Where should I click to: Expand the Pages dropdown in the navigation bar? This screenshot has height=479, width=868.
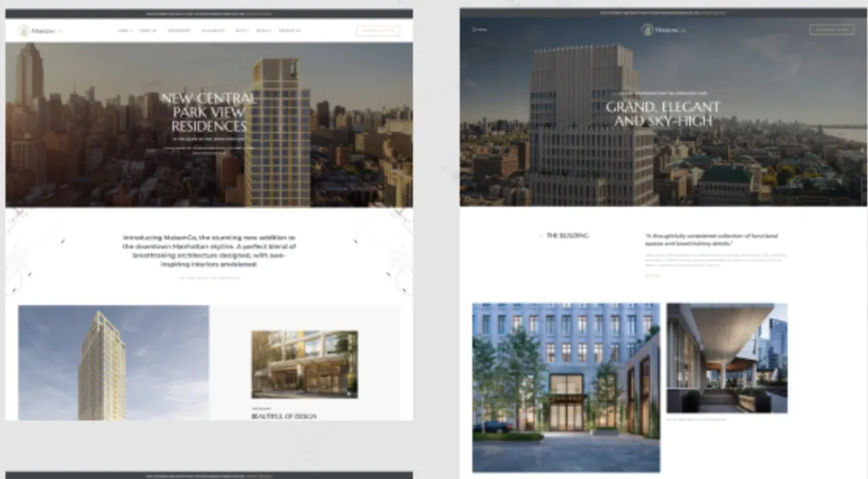click(x=264, y=31)
